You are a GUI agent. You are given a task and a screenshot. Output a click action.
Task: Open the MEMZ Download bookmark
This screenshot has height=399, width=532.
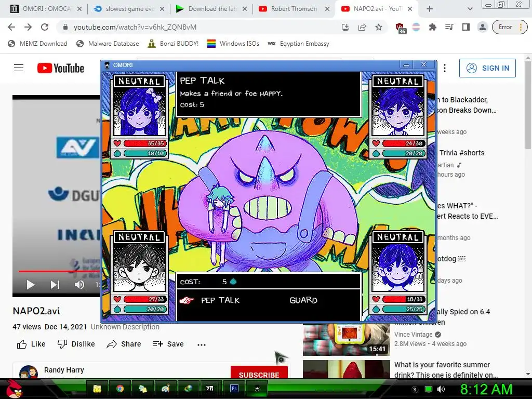click(37, 44)
